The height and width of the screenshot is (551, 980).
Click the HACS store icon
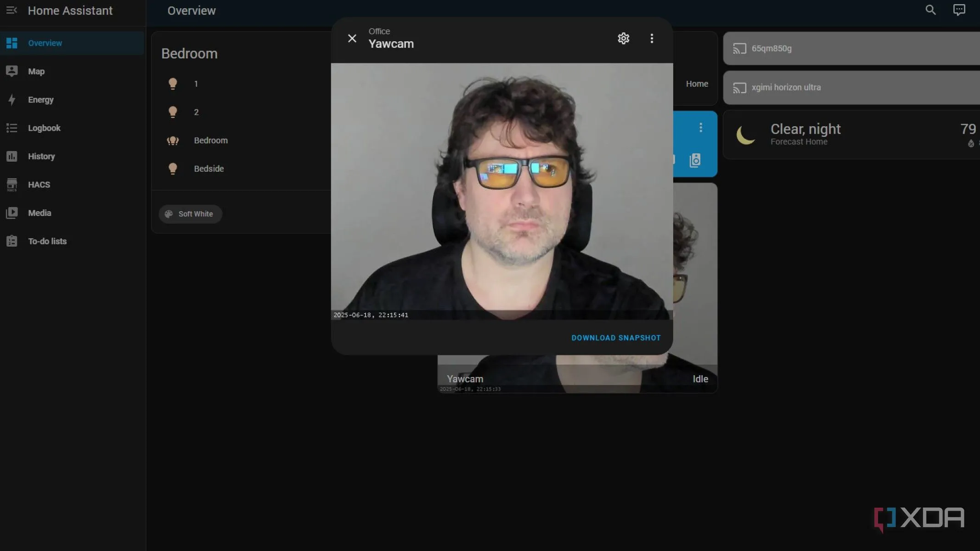(12, 185)
